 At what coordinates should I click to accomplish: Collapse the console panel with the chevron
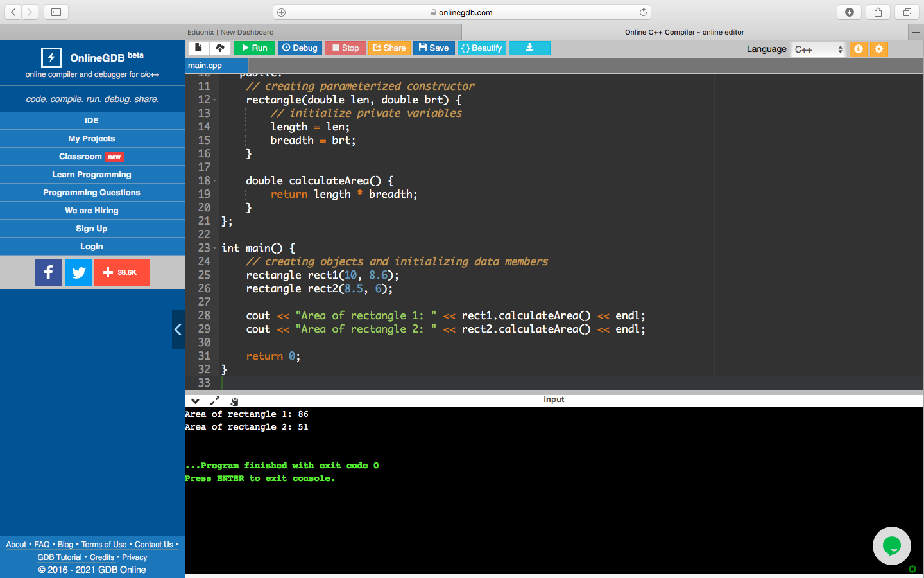(195, 401)
